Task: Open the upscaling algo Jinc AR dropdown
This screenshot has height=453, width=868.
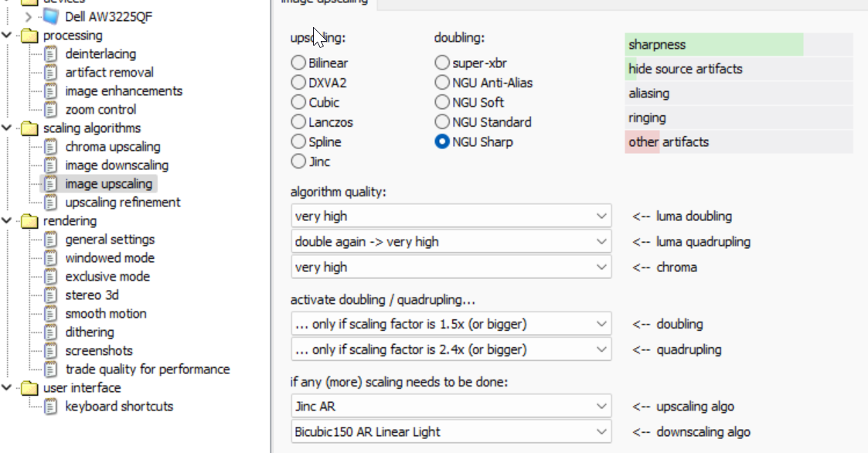Action: [x=451, y=407]
